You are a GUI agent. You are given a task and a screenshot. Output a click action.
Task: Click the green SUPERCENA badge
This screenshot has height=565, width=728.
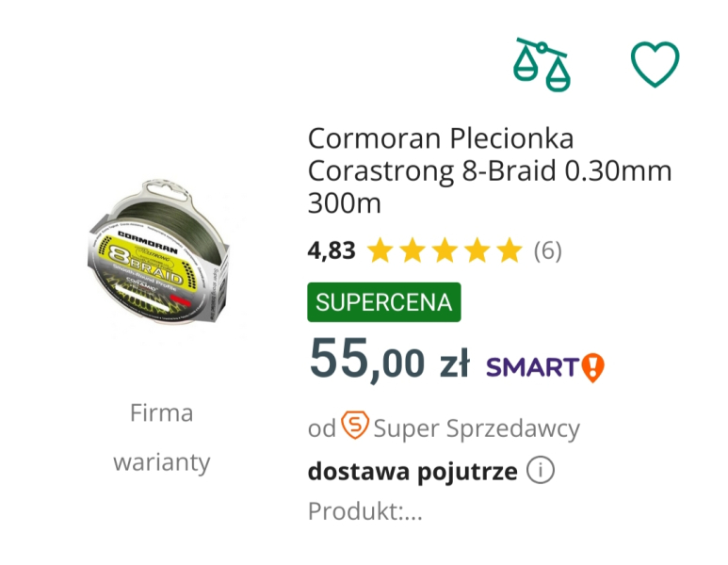[384, 302]
